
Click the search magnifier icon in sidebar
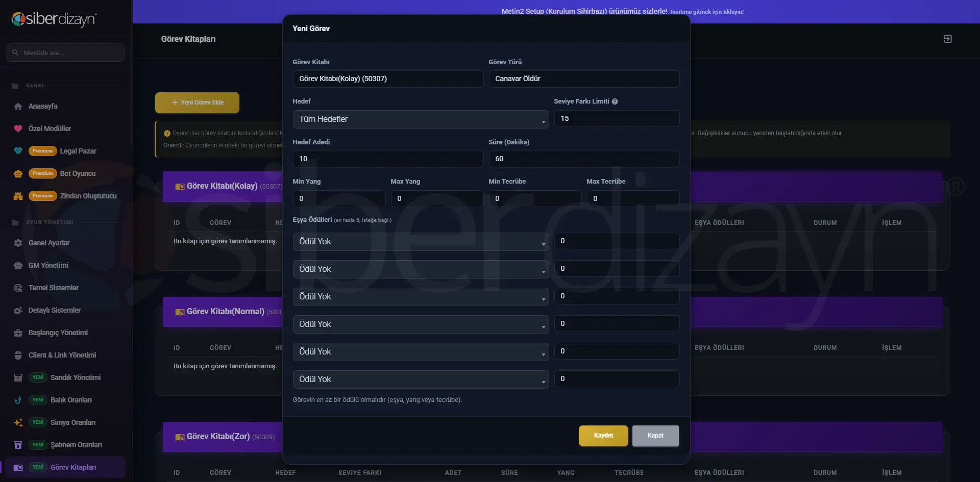[15, 53]
